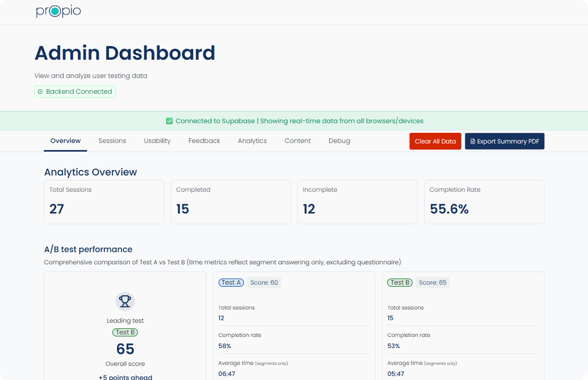This screenshot has width=588, height=380.
Task: Click Test B average time 05:47
Action: point(396,374)
